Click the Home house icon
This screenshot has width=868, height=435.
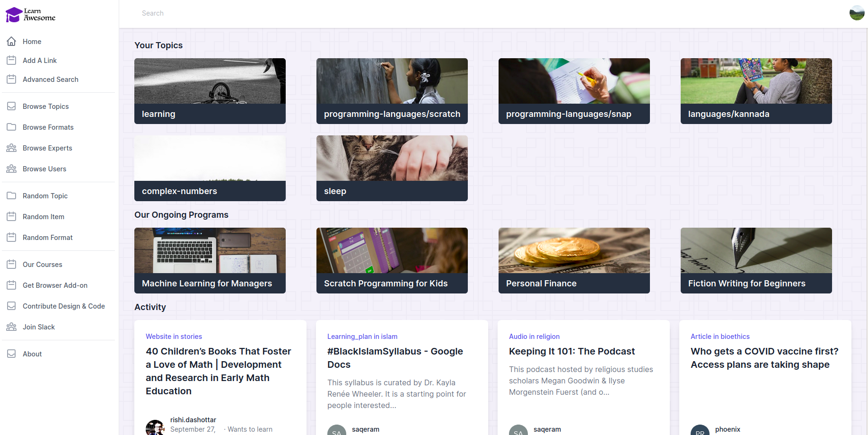point(11,42)
